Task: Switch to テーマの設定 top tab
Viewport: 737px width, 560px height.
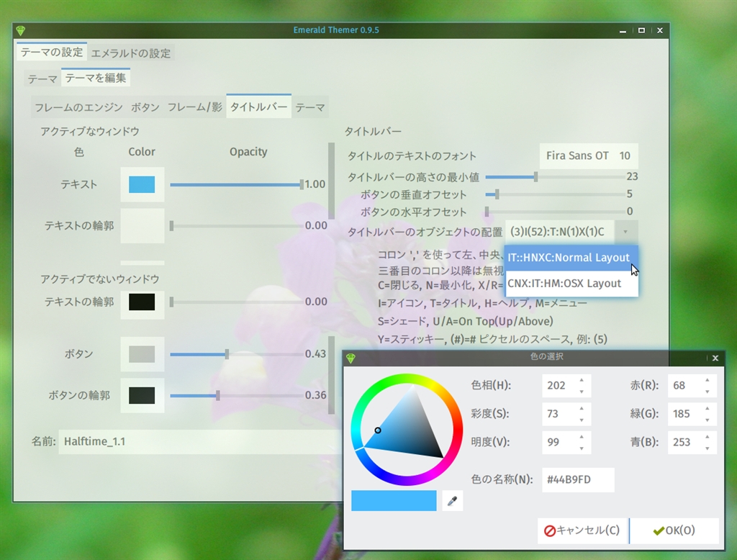Action: 52,52
